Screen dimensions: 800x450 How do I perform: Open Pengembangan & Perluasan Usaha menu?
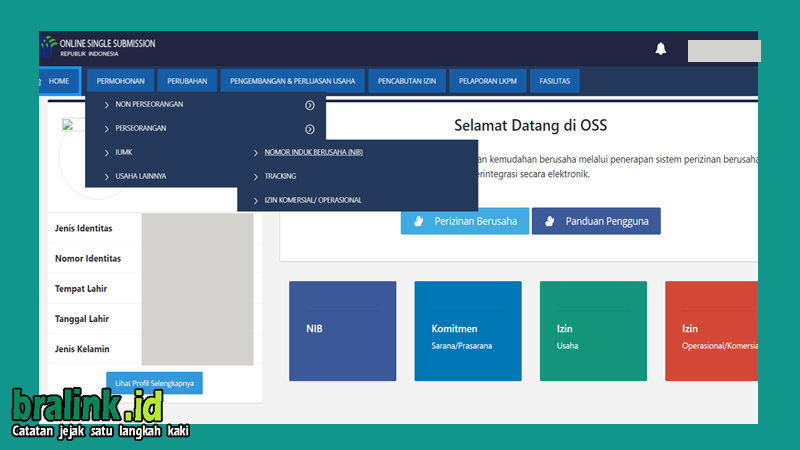[292, 81]
